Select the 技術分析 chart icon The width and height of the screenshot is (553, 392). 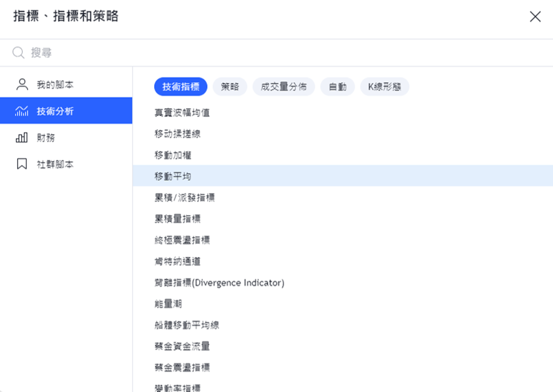pyautogui.click(x=22, y=111)
